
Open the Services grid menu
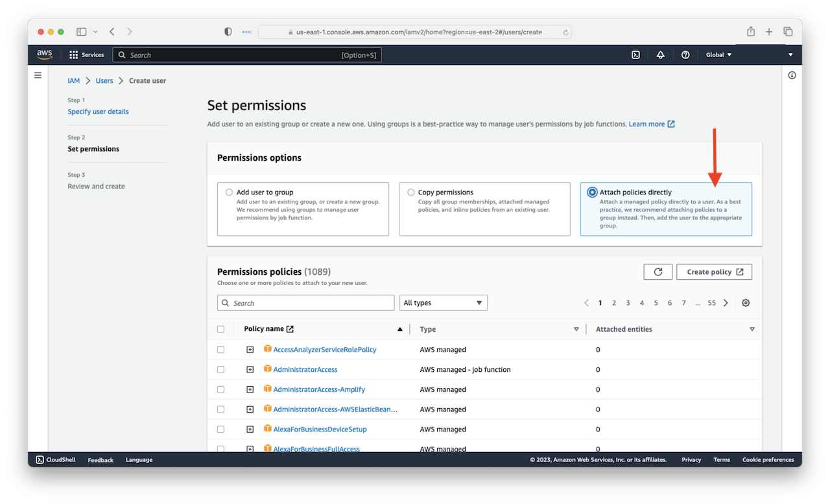coord(86,55)
